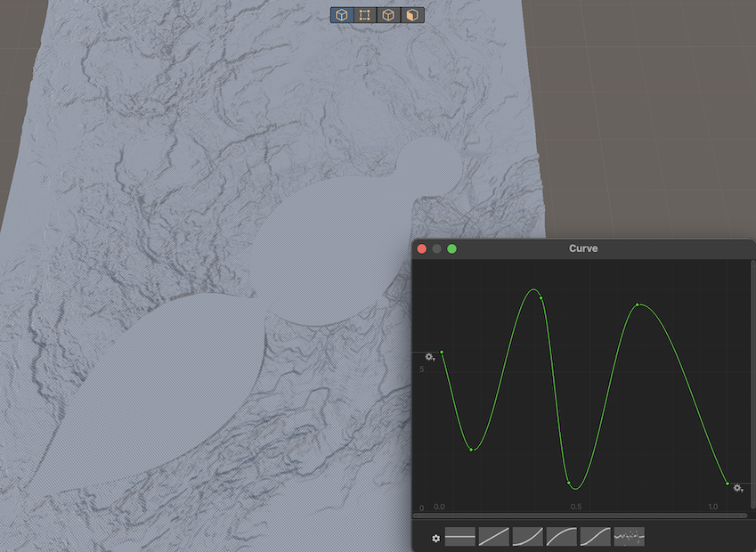This screenshot has height=552, width=756.
Task: Open pre-wrap mode gear dropdown at curve start
Action: point(429,357)
